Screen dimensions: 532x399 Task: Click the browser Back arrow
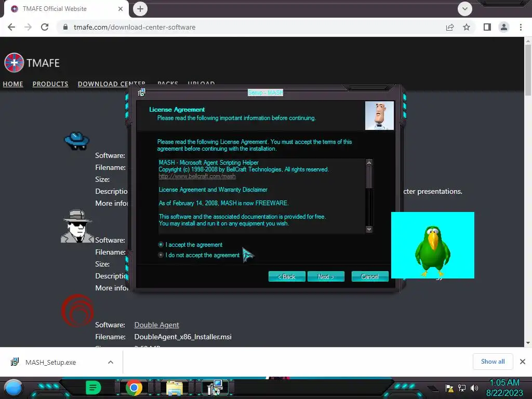click(11, 27)
